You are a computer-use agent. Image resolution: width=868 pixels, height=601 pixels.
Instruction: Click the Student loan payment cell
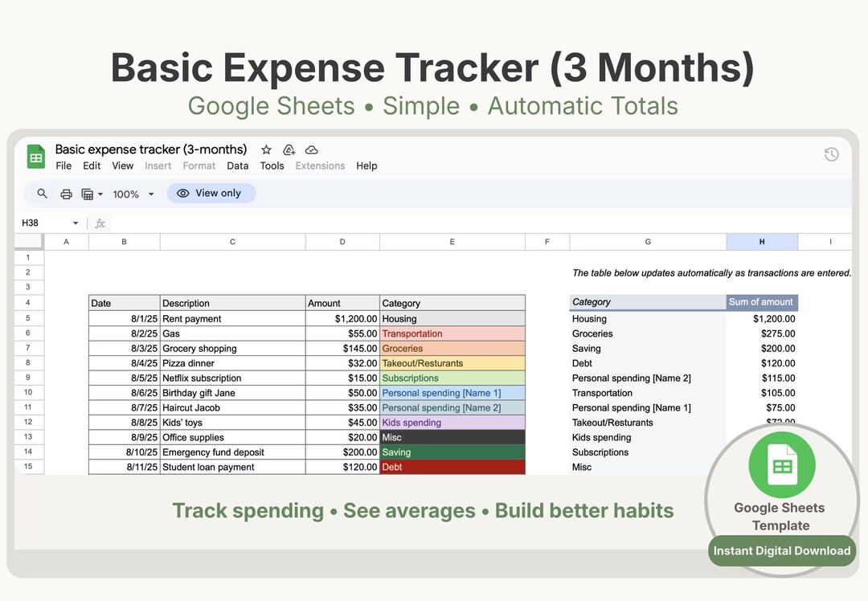tap(232, 467)
